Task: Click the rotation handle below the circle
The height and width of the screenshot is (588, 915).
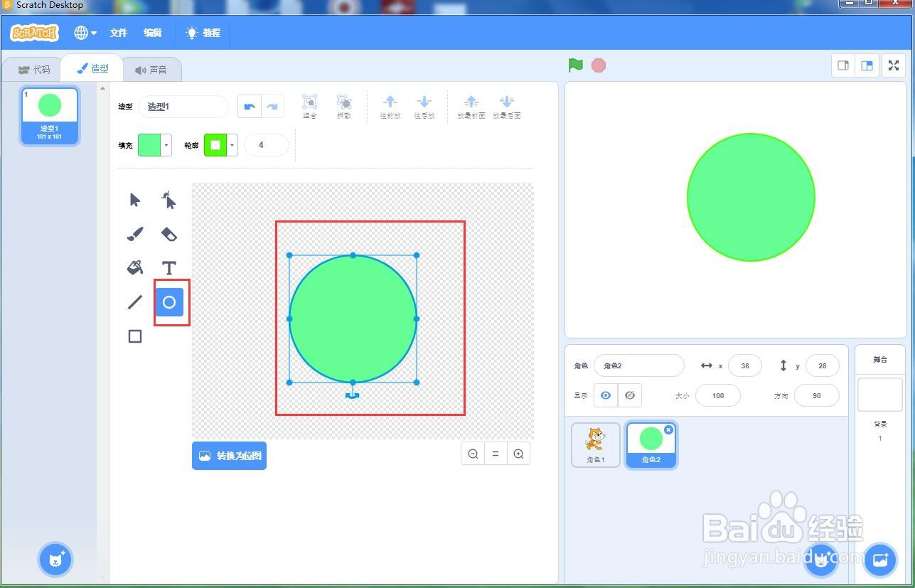Action: click(353, 395)
